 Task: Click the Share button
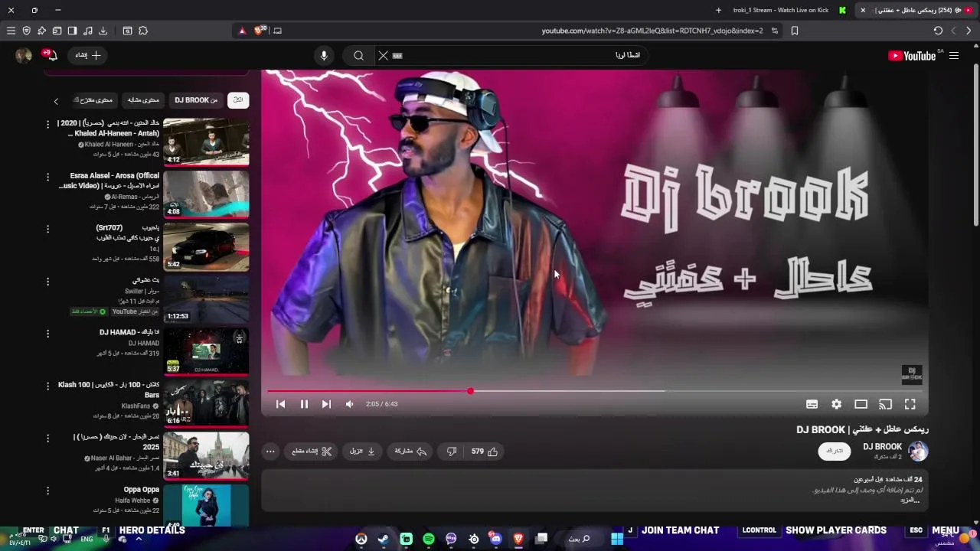410,452
